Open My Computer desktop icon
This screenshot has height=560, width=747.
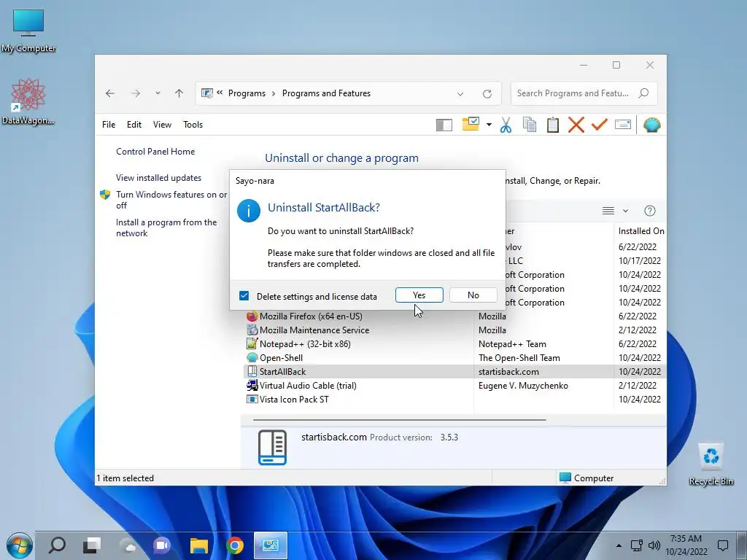[28, 30]
